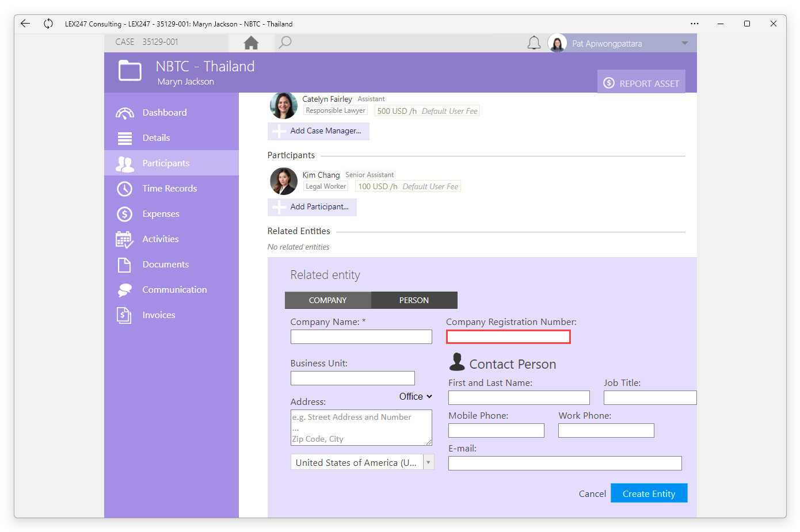
Task: Click the Dashboard gauge icon
Action: click(125, 113)
